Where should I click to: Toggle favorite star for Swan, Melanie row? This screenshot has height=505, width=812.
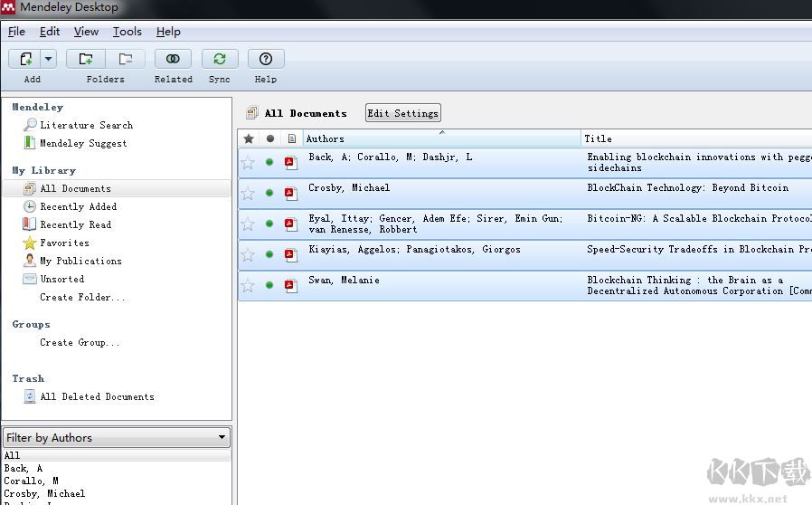tap(248, 285)
